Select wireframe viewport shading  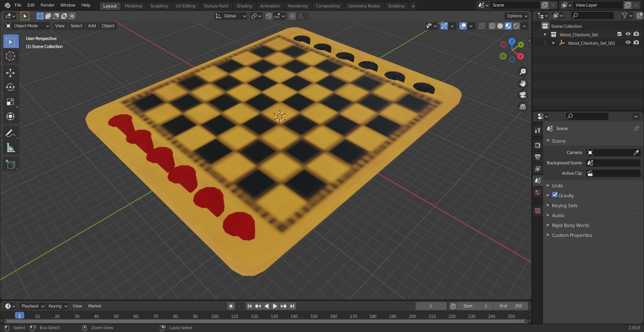[x=492, y=26]
